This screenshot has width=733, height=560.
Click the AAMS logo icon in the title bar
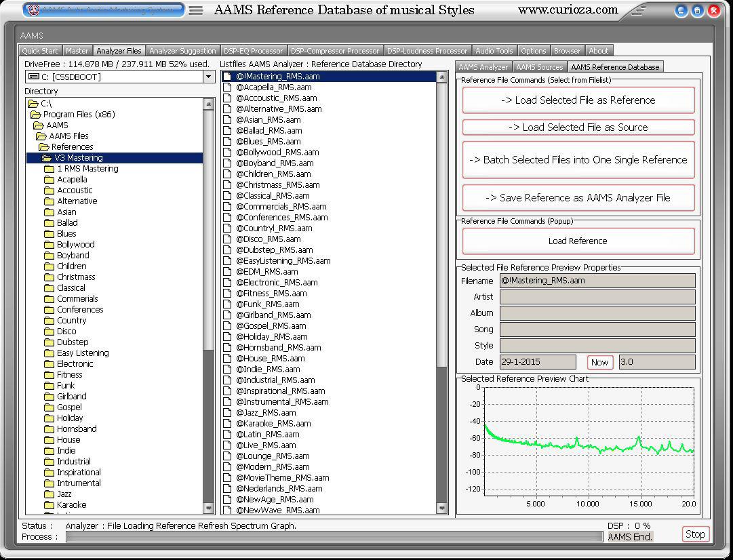pyautogui.click(x=34, y=9)
